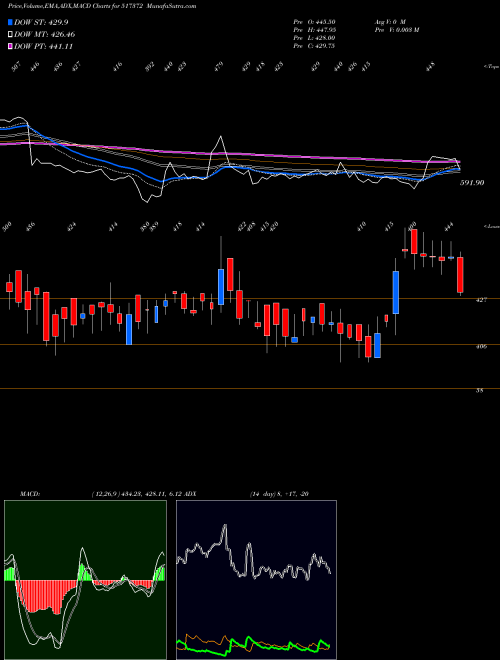Click the Pre O: 445.30 value
Image resolution: width=500 pixels, height=660 pixels.
tap(314, 22)
